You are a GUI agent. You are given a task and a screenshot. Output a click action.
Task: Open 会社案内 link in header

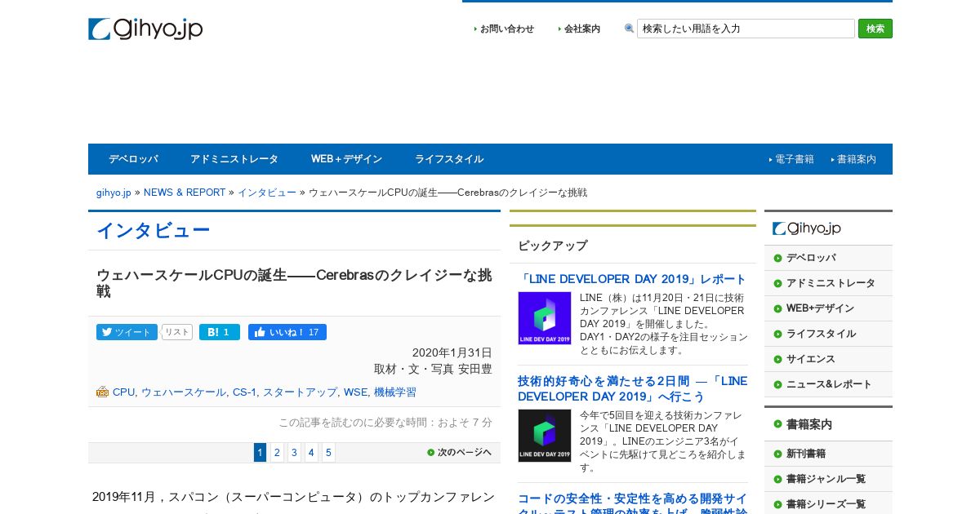(582, 29)
